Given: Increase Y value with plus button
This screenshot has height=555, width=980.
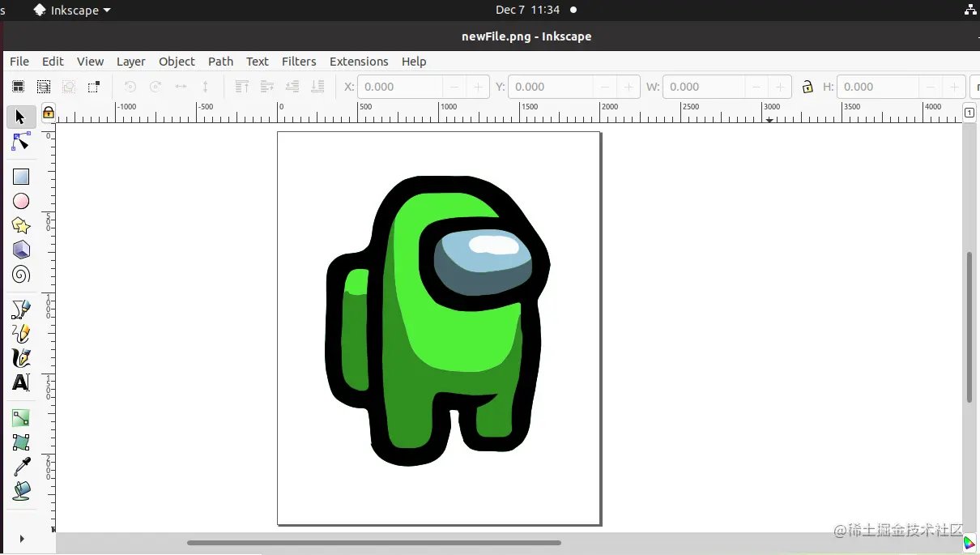Looking at the screenshot, I should [x=628, y=87].
